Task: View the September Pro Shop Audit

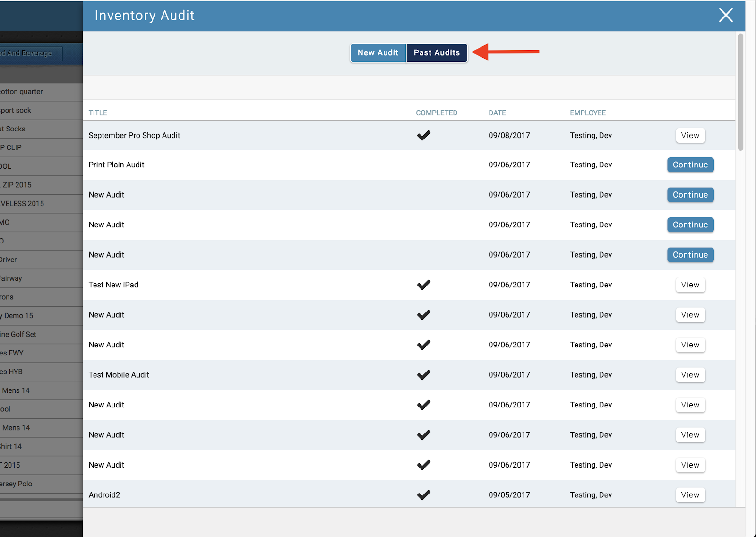Action: 690,135
